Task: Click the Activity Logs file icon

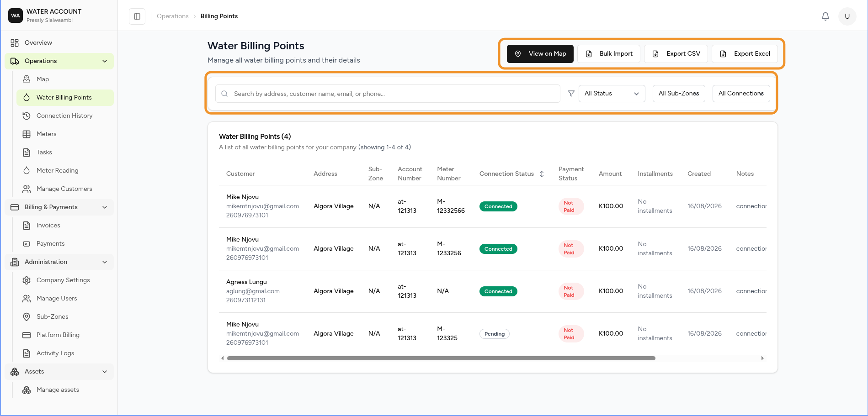Action: coord(27,353)
